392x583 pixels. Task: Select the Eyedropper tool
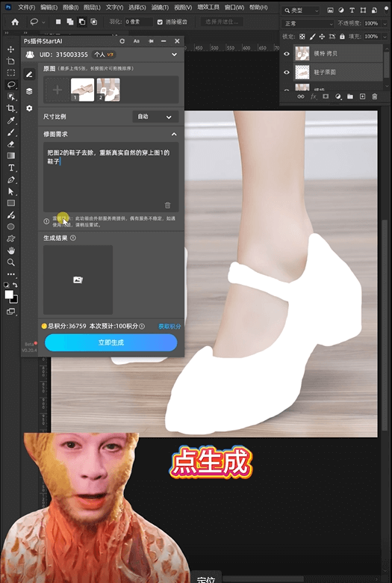10,120
